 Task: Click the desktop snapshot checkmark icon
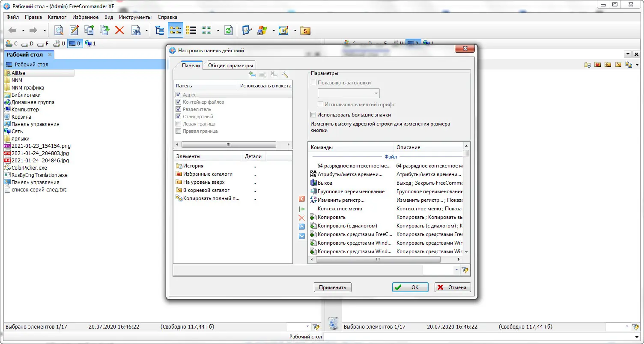click(247, 30)
